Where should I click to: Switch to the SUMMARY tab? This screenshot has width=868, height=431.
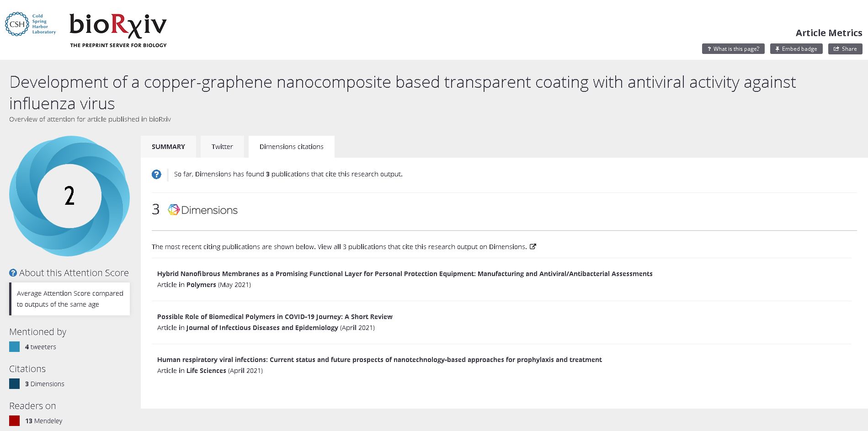[168, 147]
